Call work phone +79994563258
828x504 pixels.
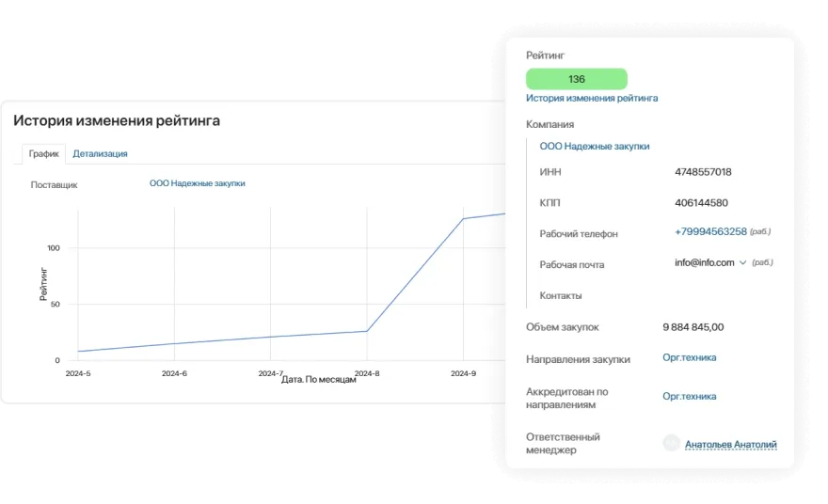710,232
